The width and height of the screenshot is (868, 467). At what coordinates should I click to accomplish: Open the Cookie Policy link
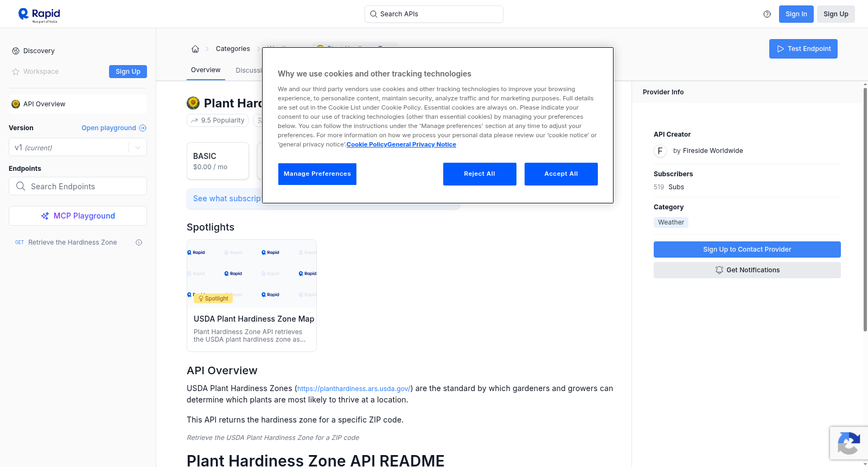tap(367, 145)
